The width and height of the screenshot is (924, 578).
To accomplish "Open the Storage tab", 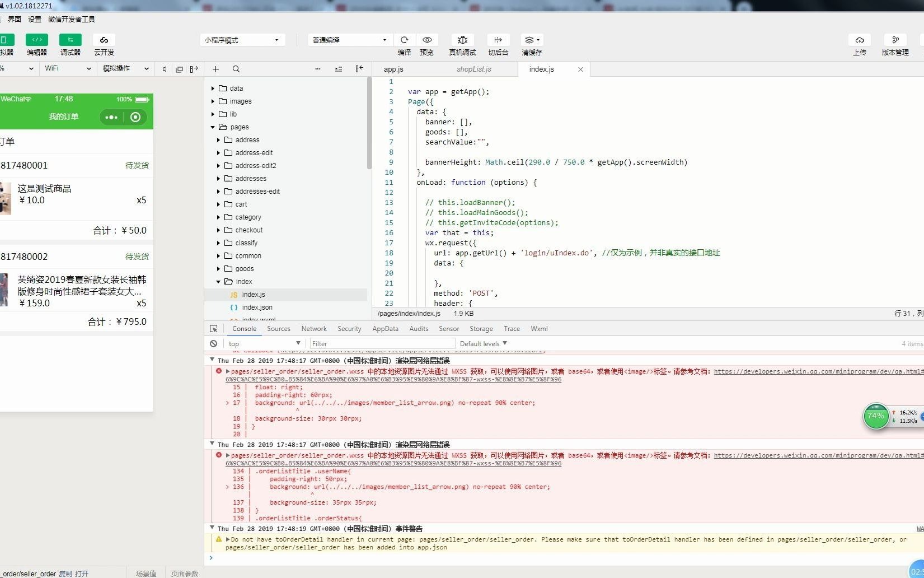I will [x=481, y=329].
